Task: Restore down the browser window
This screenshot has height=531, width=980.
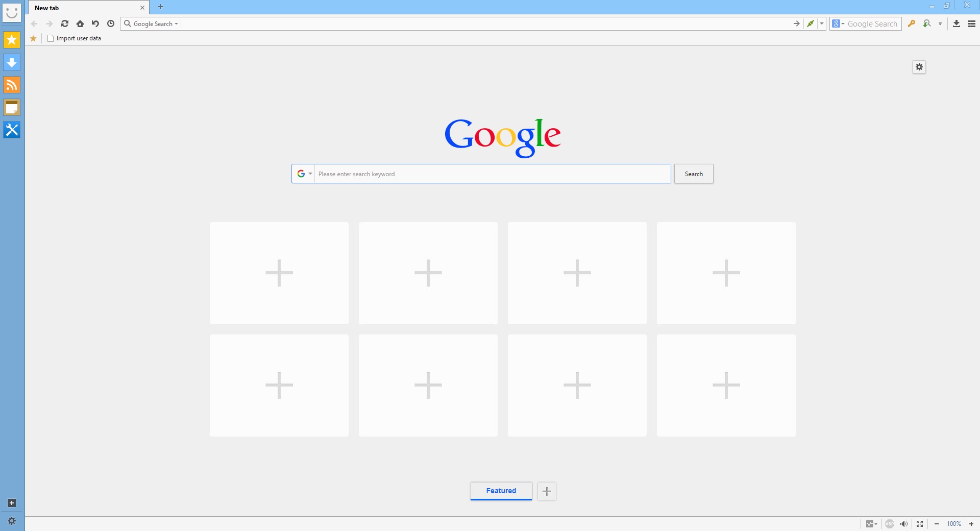Action: point(947,6)
